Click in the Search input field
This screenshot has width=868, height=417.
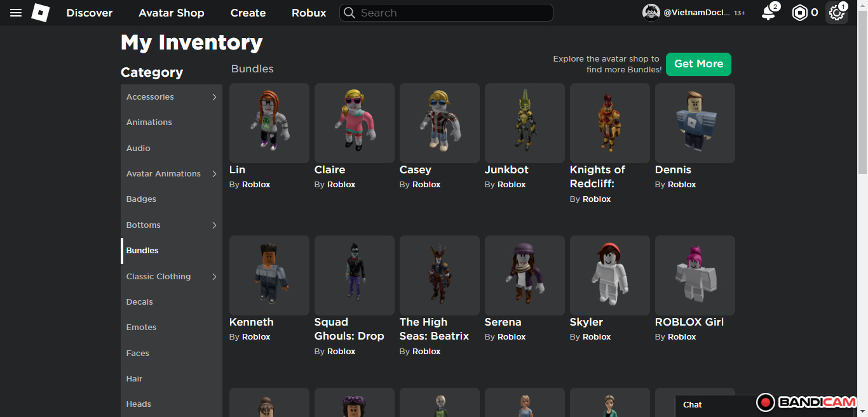(x=451, y=13)
